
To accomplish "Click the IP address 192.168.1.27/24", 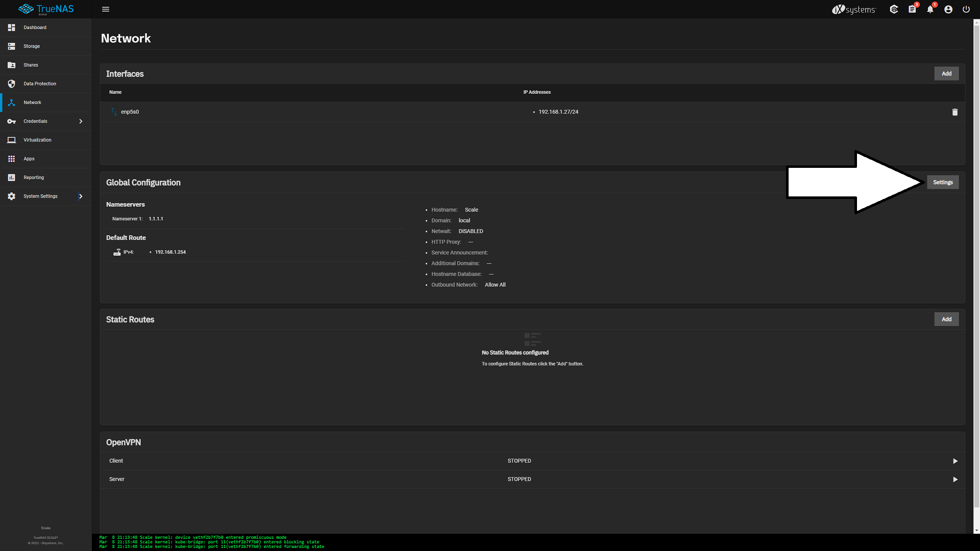I will [558, 112].
